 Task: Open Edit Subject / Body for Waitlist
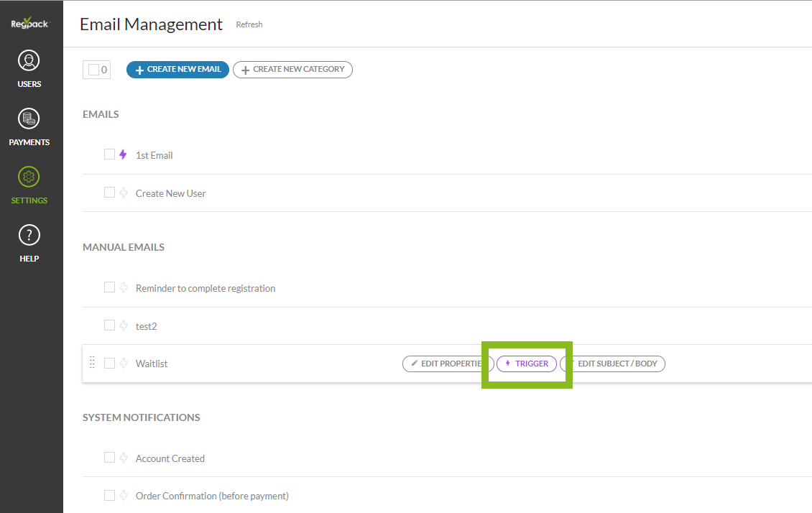(x=616, y=364)
